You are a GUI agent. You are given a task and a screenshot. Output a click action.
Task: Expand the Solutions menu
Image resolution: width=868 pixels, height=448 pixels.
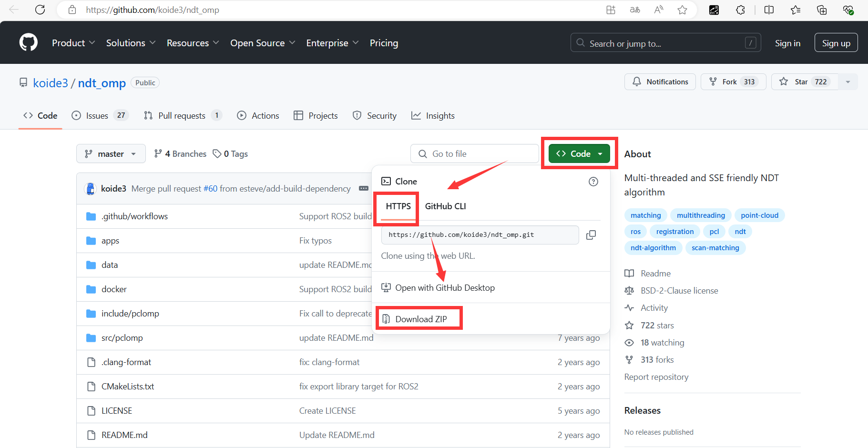click(131, 43)
